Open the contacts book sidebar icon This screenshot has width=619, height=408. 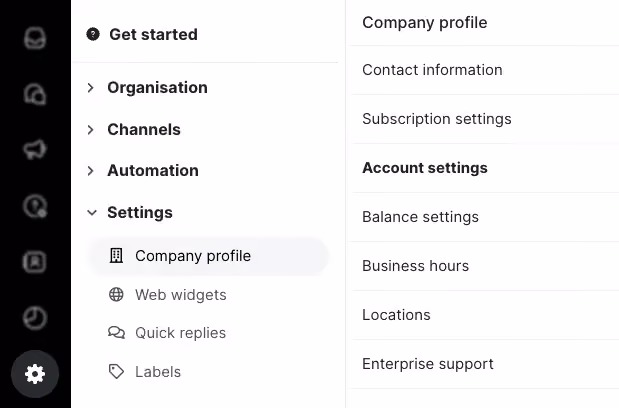35,262
